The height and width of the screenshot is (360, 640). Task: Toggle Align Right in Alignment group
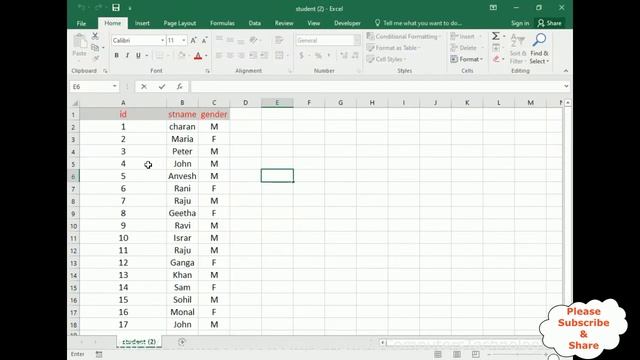pos(241,56)
